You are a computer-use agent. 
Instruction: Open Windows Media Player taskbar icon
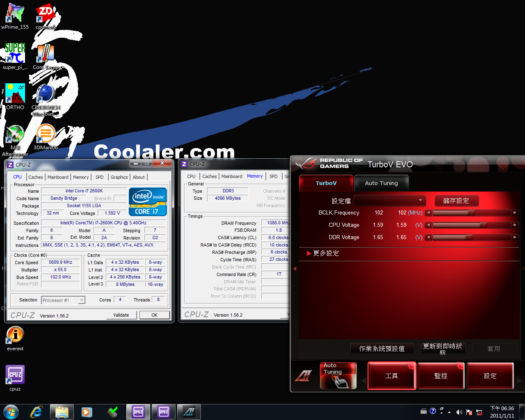click(87, 412)
